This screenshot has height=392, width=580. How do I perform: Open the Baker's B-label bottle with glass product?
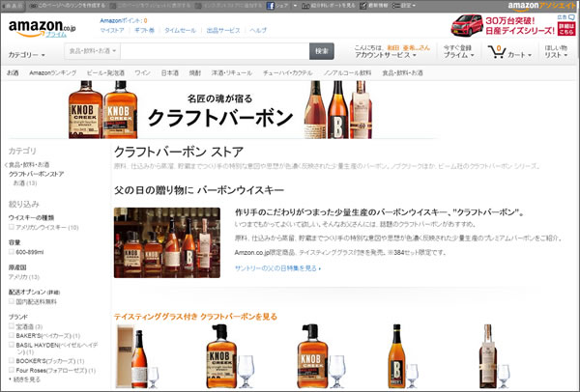pyautogui.click(x=402, y=356)
